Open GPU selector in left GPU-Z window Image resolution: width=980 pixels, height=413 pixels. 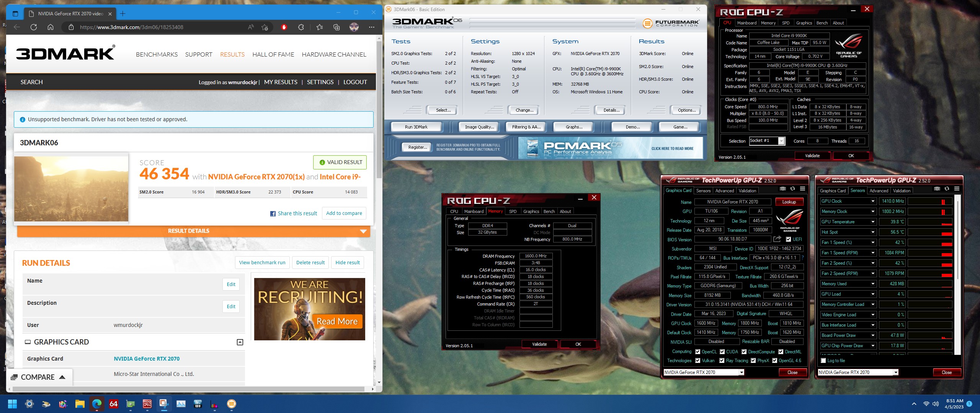[704, 372]
